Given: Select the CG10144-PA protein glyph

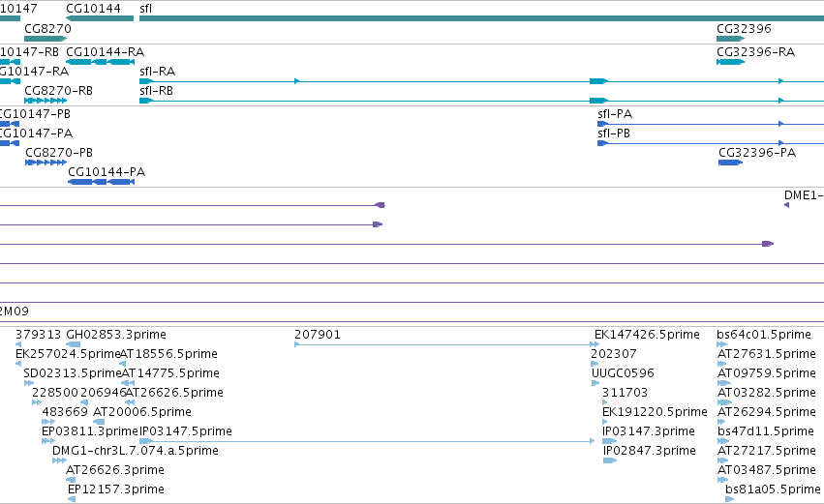Looking at the screenshot, I should (102, 182).
